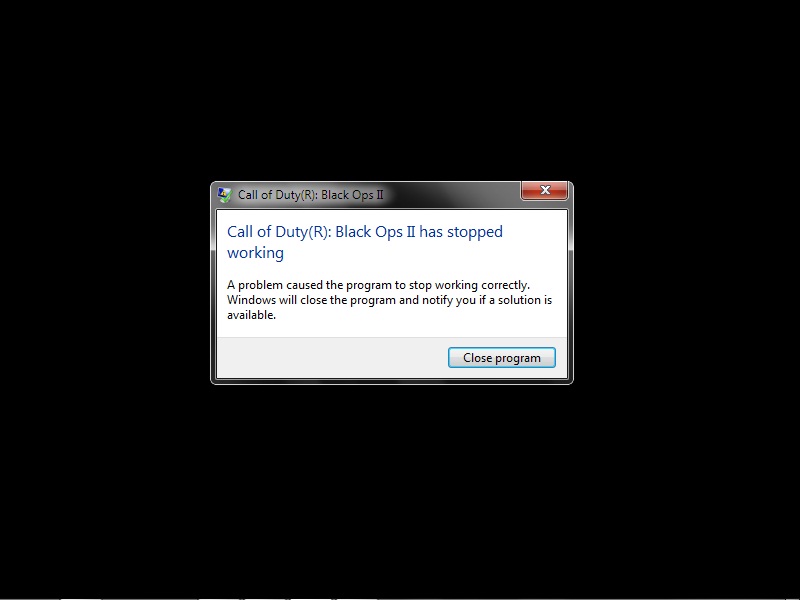Image resolution: width=800 pixels, height=600 pixels.
Task: Click gray footer area left of Close program
Action: click(332, 358)
